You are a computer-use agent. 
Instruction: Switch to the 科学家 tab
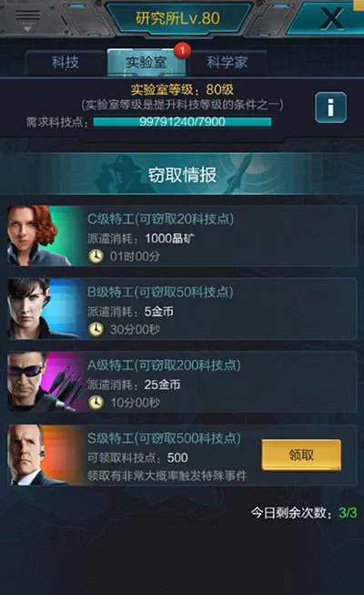click(227, 63)
